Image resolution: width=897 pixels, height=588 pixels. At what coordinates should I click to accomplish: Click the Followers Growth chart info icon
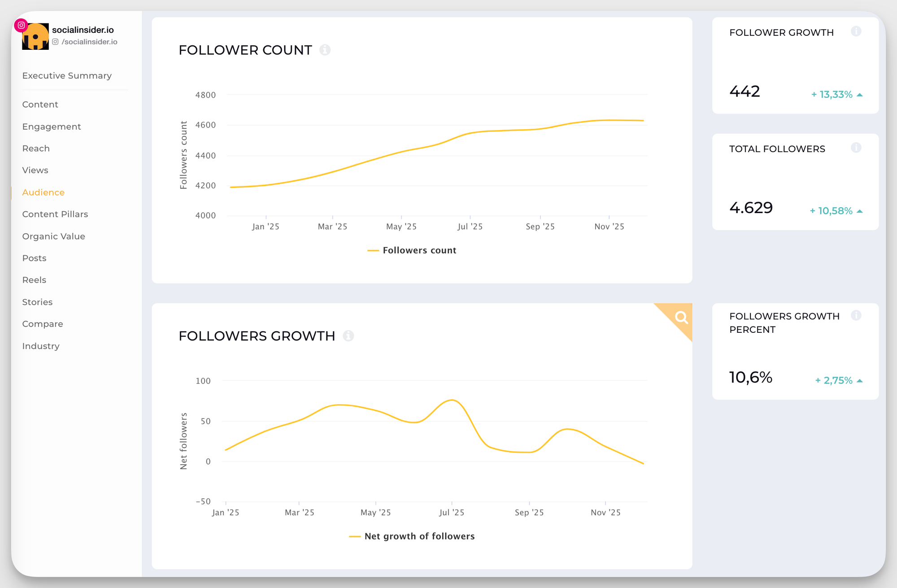tap(348, 335)
